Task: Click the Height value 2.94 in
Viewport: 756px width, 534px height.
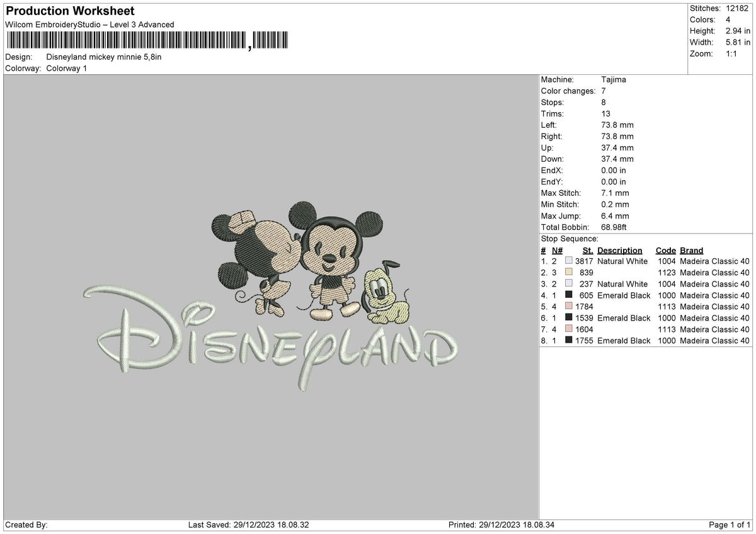Action: [738, 31]
